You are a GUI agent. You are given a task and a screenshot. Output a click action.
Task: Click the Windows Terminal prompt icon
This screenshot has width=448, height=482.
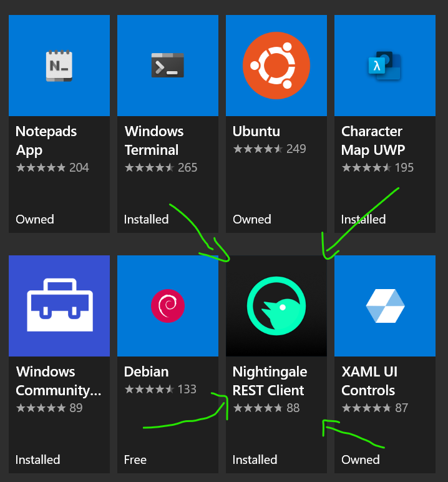[167, 65]
